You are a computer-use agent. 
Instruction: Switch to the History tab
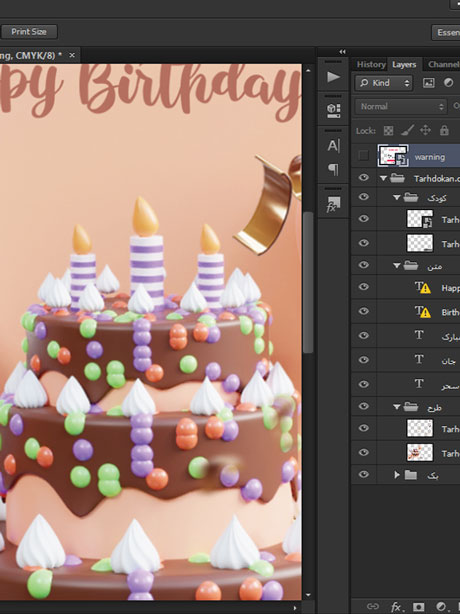[x=371, y=64]
